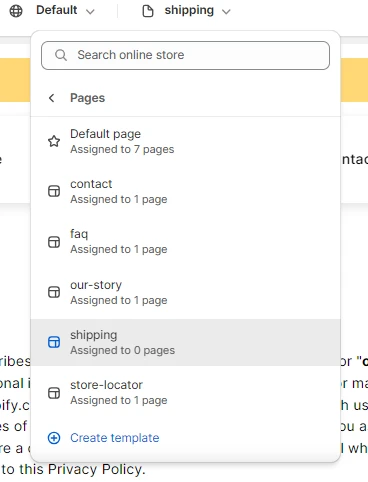Click the layout icon beside faq
368x482 pixels.
point(54,242)
